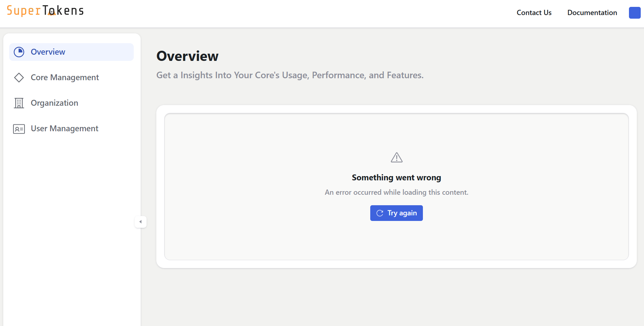644x326 pixels.
Task: Visit the Documentation link
Action: coord(592,13)
